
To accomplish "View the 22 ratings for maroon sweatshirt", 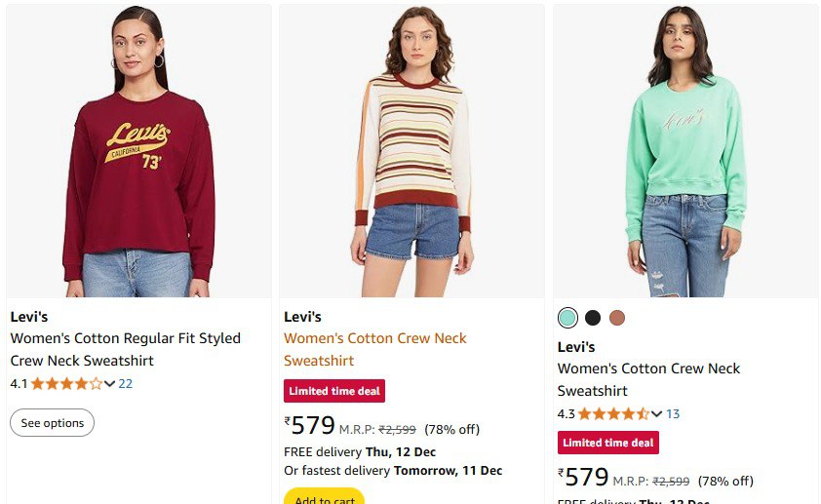I will (126, 384).
